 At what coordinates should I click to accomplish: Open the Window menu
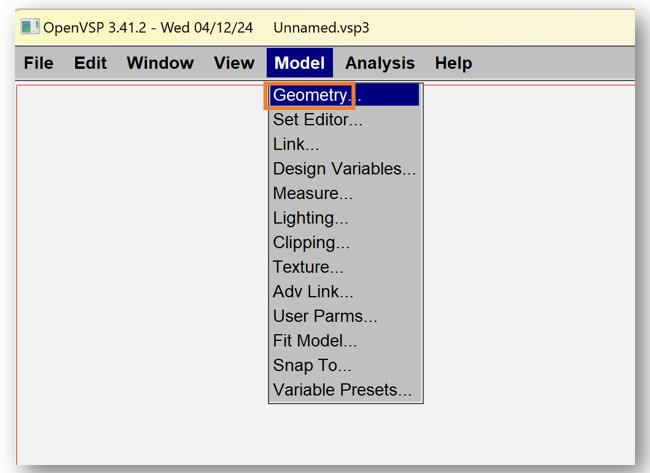[x=160, y=63]
